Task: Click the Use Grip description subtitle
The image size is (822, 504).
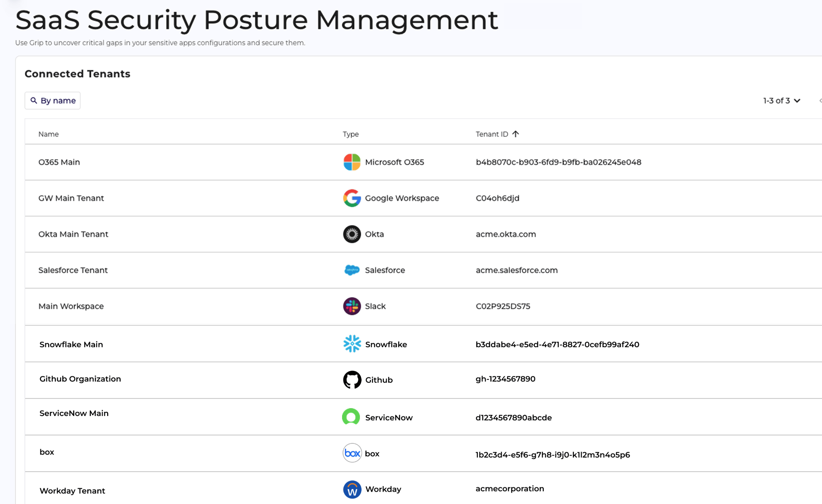Action: coord(160,43)
